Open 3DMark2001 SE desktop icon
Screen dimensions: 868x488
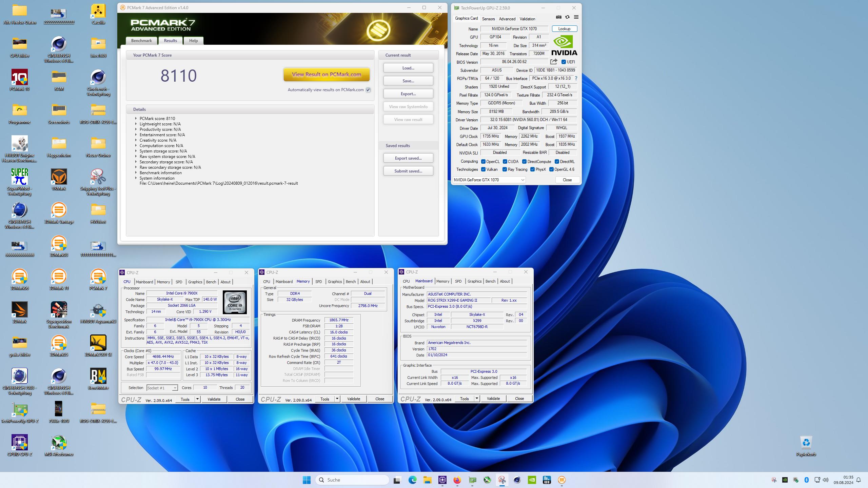(x=98, y=346)
